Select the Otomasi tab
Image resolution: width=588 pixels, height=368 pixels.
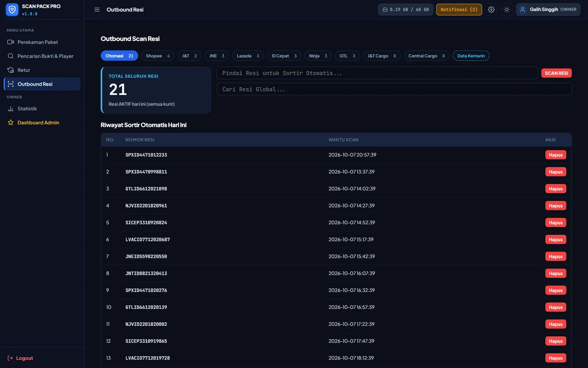pos(119,56)
